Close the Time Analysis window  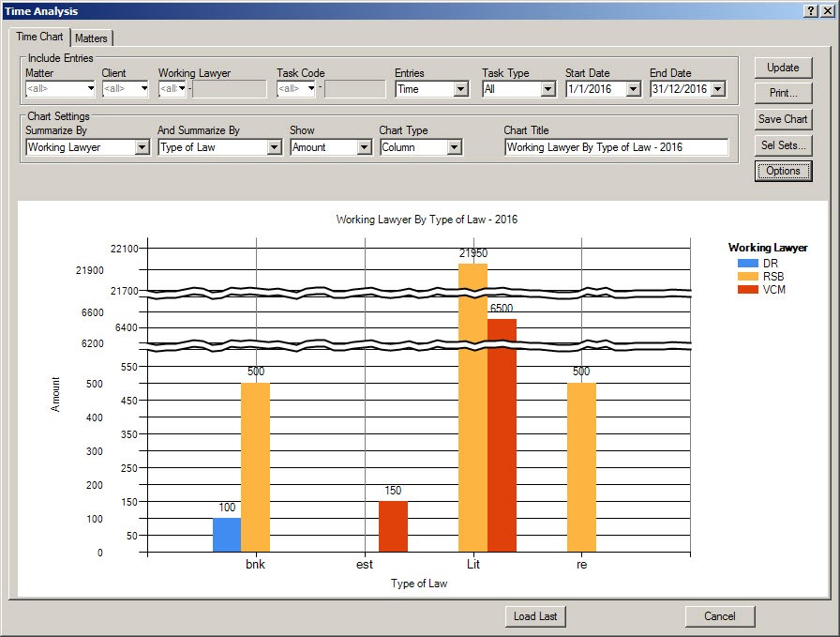pyautogui.click(x=827, y=10)
